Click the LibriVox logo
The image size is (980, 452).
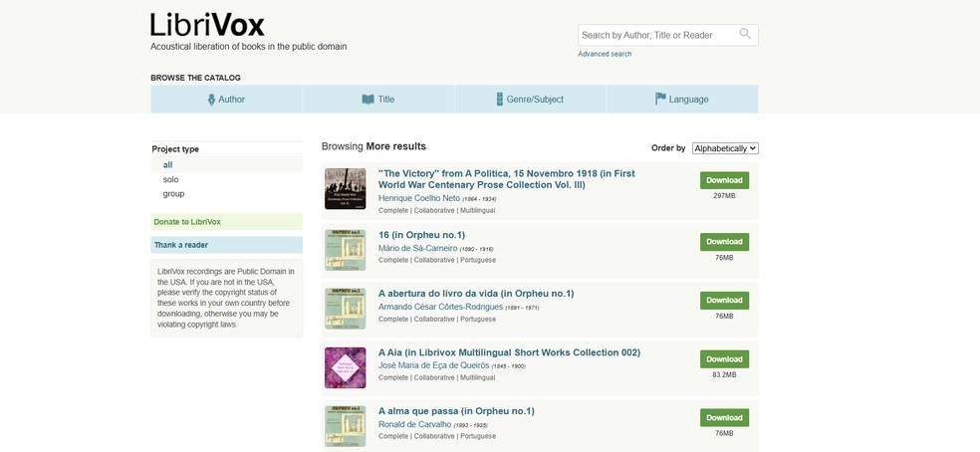pyautogui.click(x=207, y=25)
